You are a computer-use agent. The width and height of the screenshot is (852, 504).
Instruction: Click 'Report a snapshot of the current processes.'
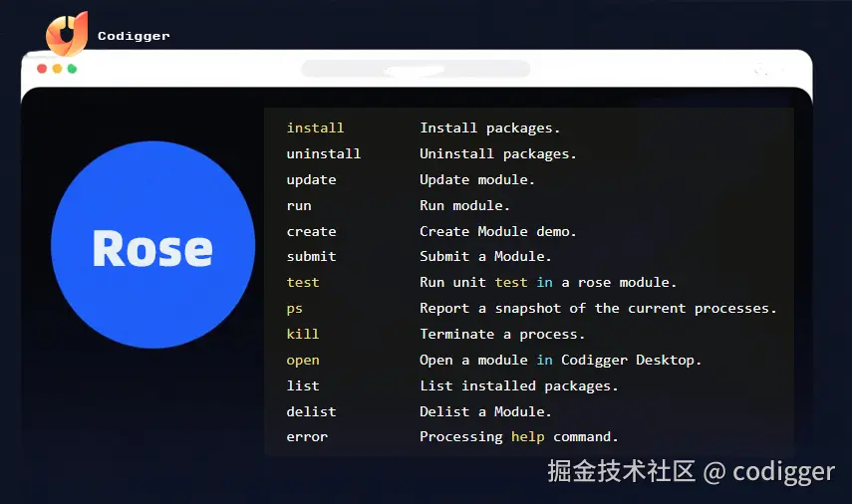coord(598,309)
